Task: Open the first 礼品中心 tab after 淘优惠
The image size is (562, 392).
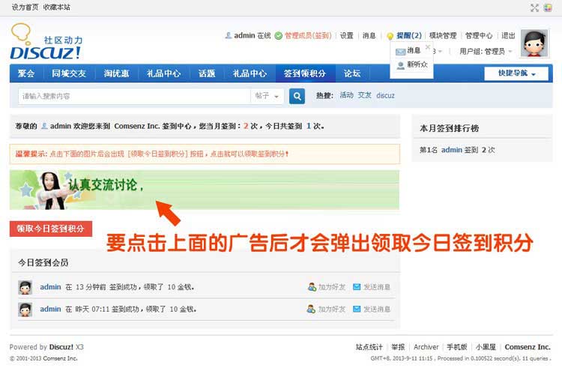Action: click(x=164, y=73)
